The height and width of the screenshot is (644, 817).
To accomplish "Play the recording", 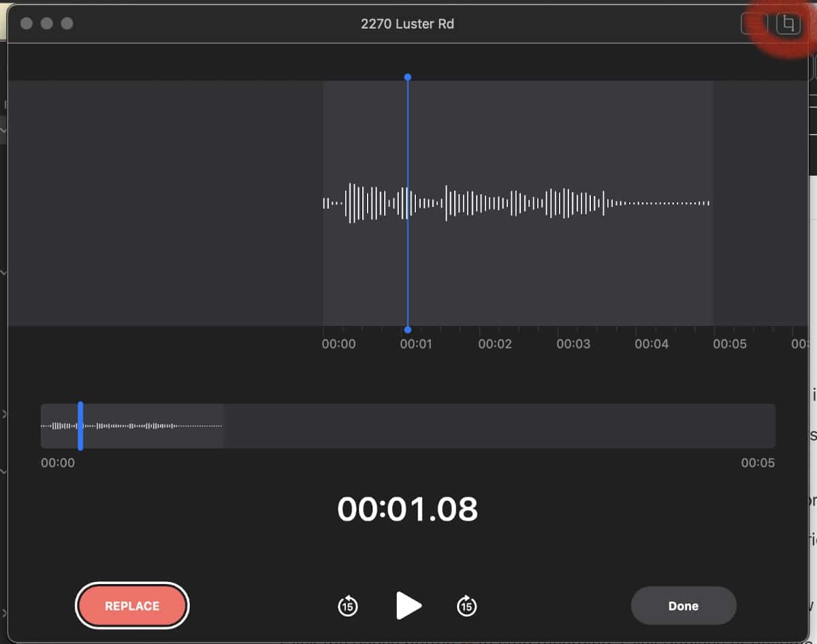I will click(408, 605).
